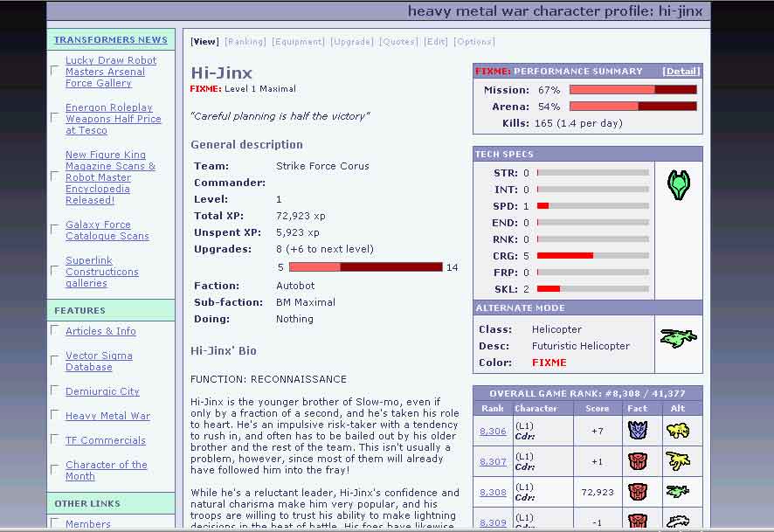The image size is (774, 532).
Task: Click the yellow alt-mode icon for rank 8,307
Action: (678, 461)
